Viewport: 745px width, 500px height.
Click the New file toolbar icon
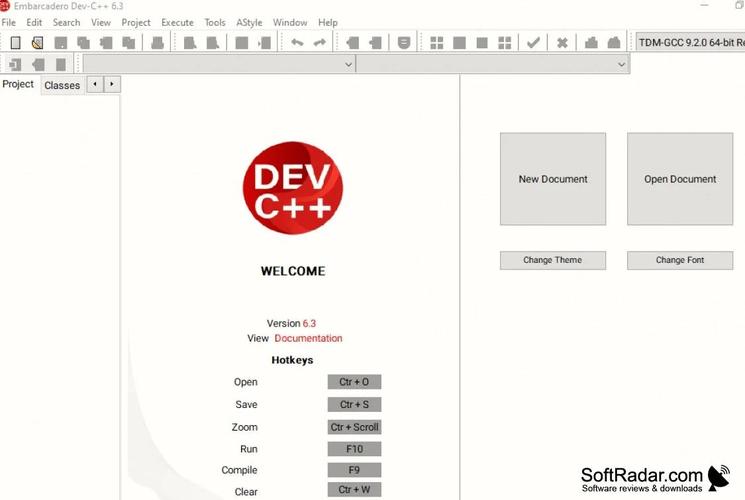[x=15, y=43]
